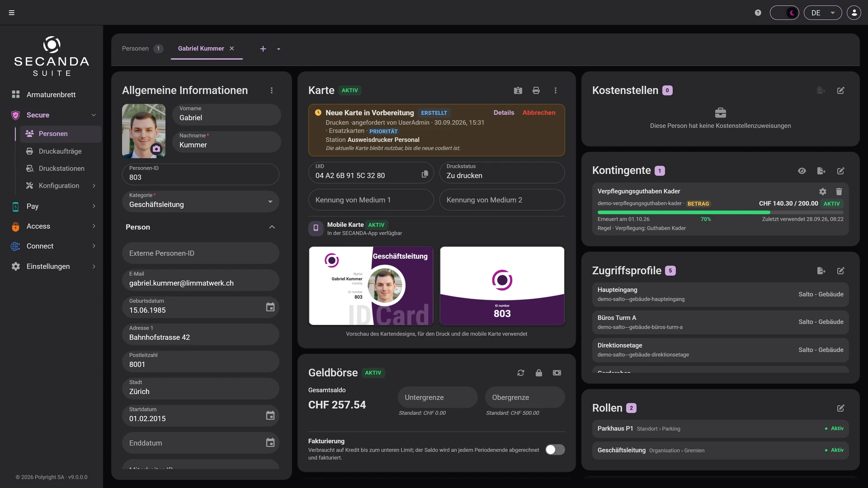The image size is (868, 488).
Task: Click the help question mark icon
Action: [x=758, y=13]
